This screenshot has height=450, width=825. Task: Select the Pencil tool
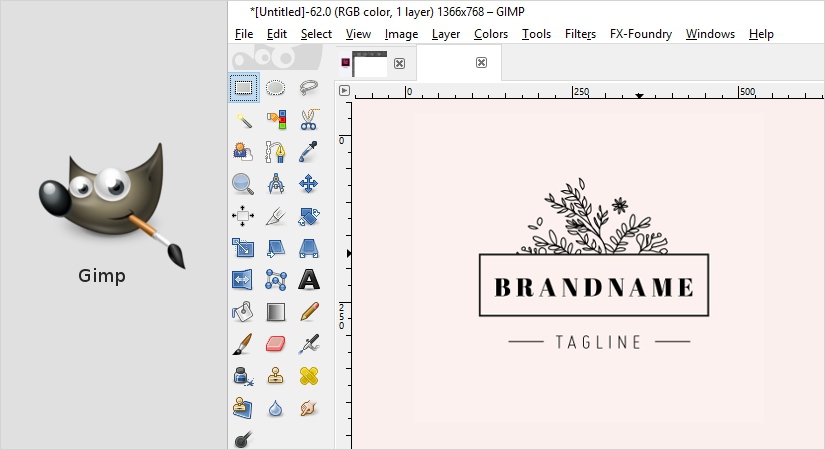(x=309, y=311)
